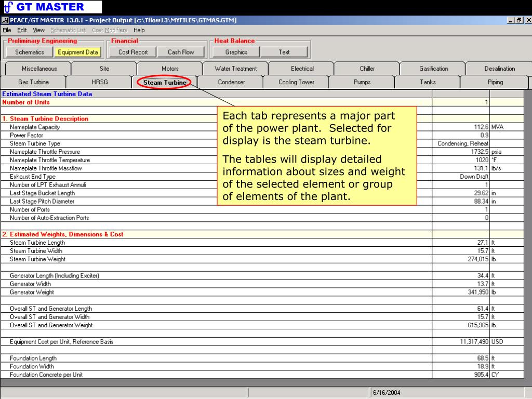Click the 'Down Draft' exhaust type value
Viewport: 532px width, 399px height.
[x=461, y=177]
